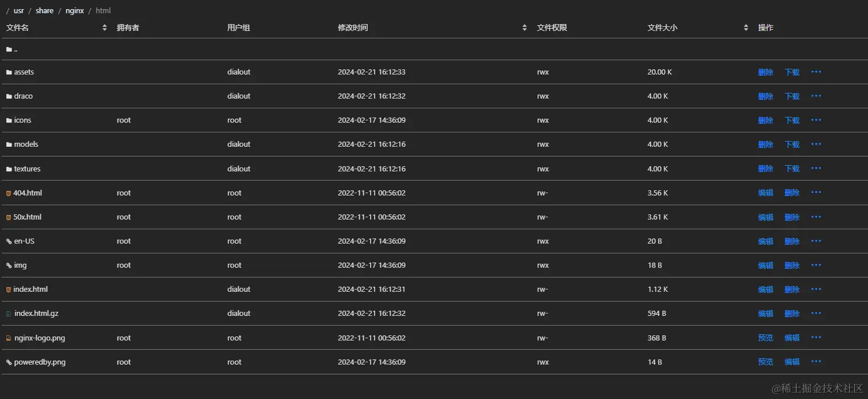Go to the usr breadcrumb folder
This screenshot has width=868, height=399.
(x=19, y=10)
